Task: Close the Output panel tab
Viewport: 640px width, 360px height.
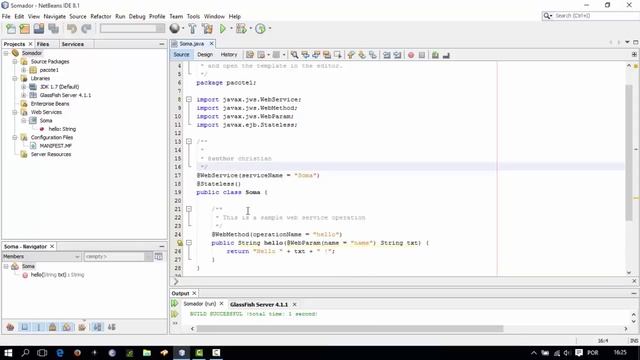Action: pyautogui.click(x=194, y=293)
